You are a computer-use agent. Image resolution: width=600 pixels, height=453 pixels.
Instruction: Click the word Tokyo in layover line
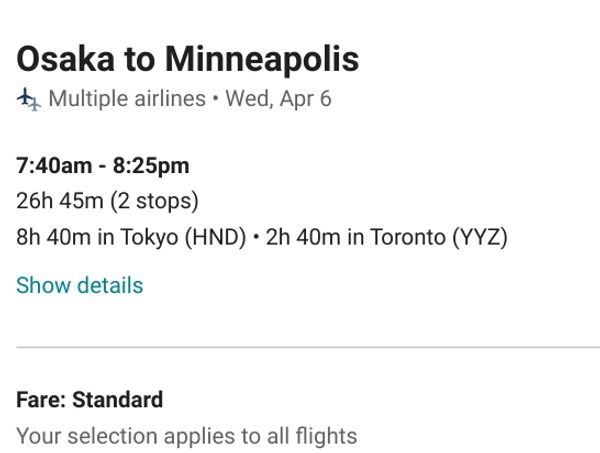(x=149, y=237)
